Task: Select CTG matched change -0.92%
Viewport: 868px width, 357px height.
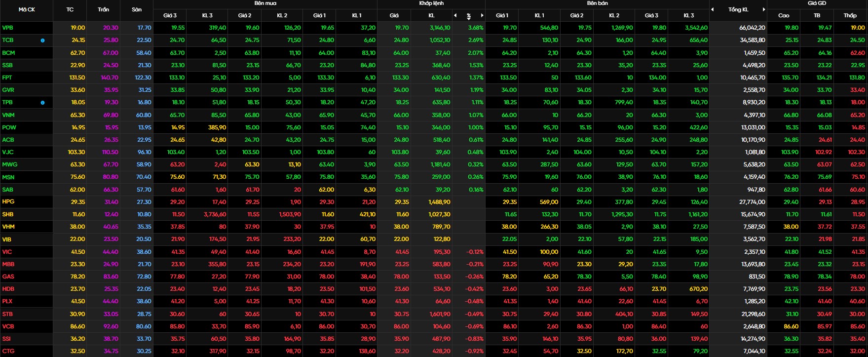Action: [x=475, y=351]
